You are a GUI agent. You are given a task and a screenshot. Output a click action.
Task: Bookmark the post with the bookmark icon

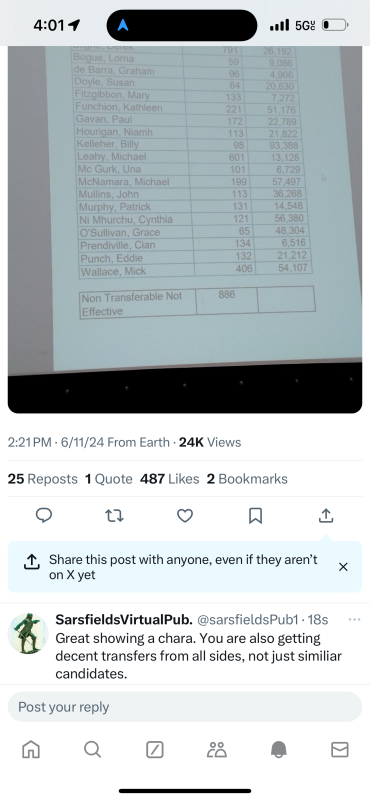coord(255,516)
